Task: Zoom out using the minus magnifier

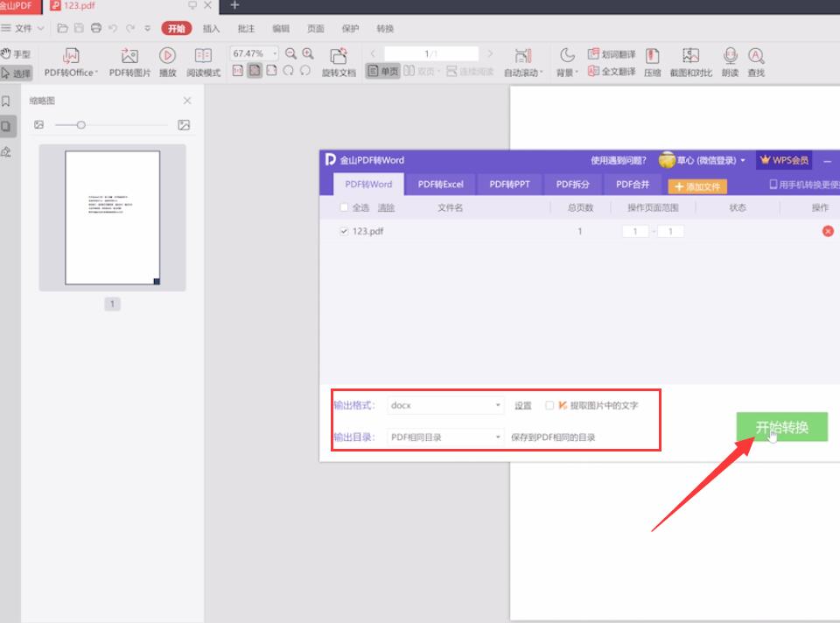Action: 290,53
